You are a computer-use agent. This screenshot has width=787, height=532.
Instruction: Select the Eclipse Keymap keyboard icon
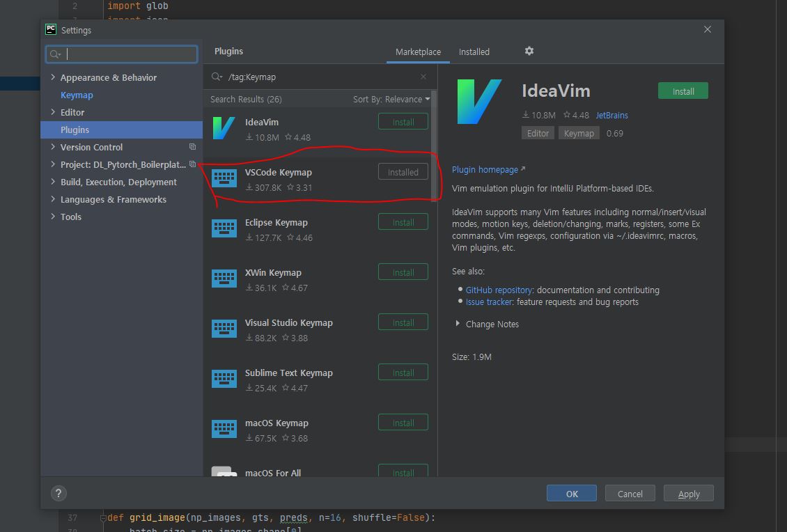tap(224, 229)
